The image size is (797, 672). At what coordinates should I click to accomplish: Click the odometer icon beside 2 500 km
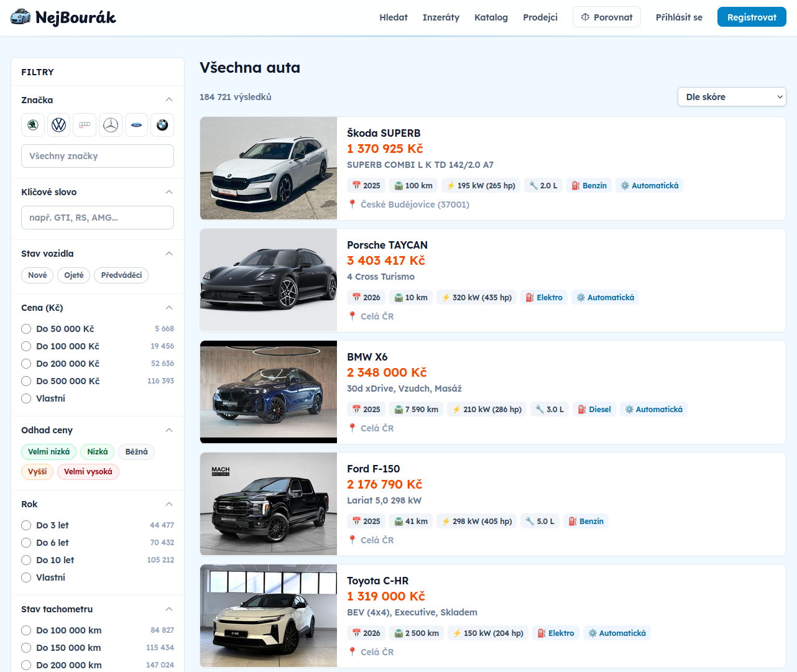pyautogui.click(x=398, y=633)
